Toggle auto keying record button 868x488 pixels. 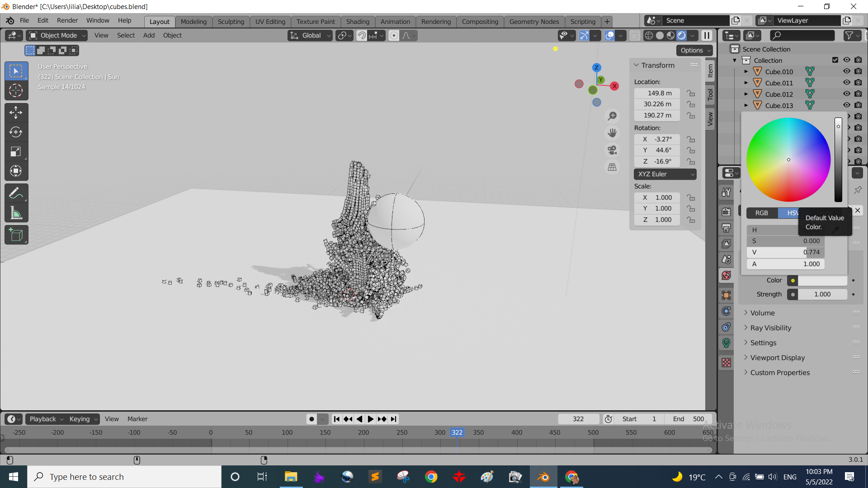311,419
